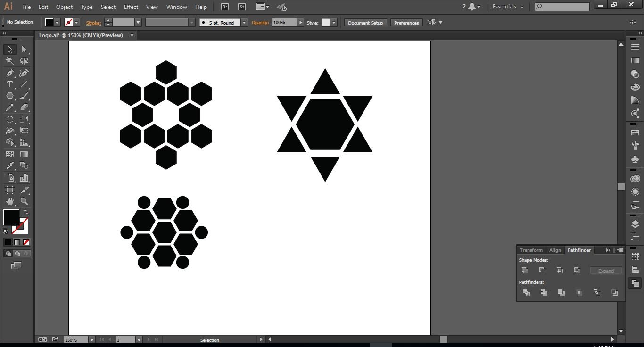Open the brush definition dropdown

tap(244, 23)
